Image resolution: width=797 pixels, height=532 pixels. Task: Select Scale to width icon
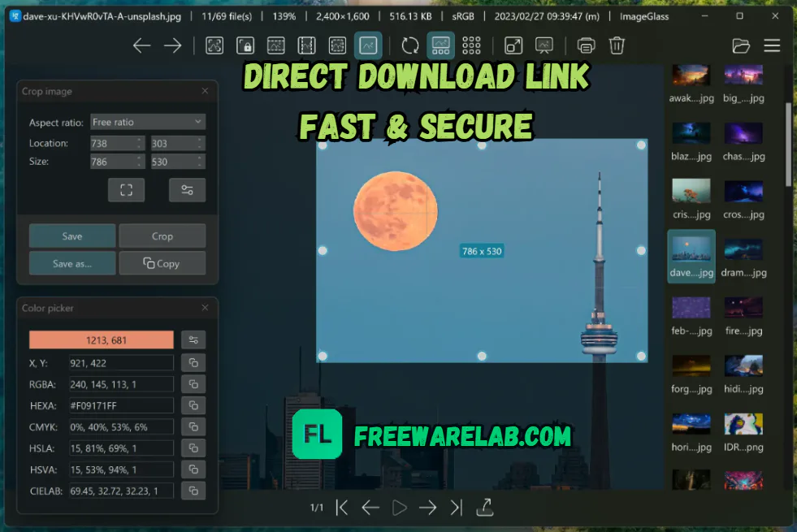[276, 45]
